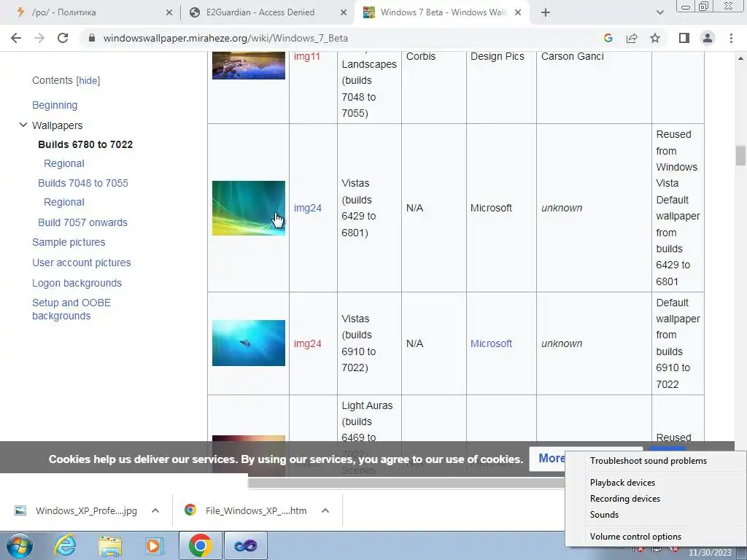Screen dimensions: 747x560
Task: Go to Builds 7048 to 7055 section
Action: (x=83, y=183)
